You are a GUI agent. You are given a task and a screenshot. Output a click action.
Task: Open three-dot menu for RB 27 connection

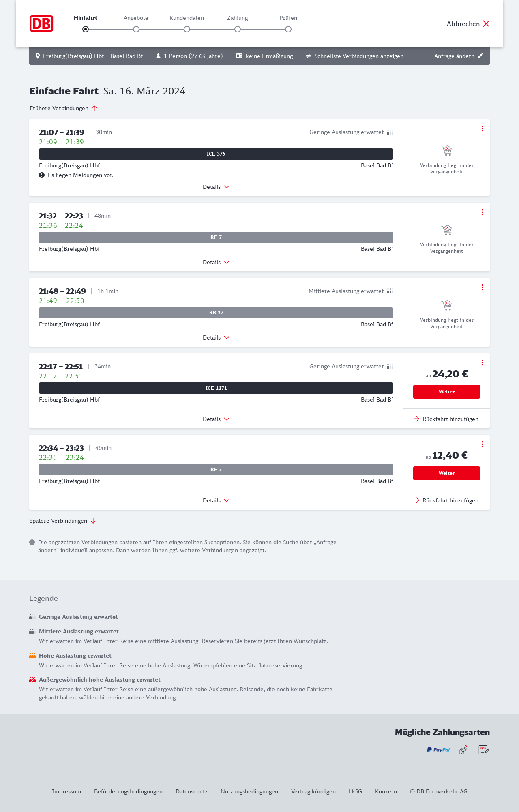point(482,287)
